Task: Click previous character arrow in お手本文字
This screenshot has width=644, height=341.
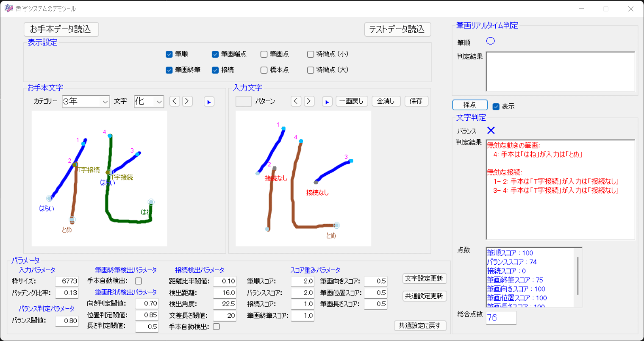Action: coord(175,101)
